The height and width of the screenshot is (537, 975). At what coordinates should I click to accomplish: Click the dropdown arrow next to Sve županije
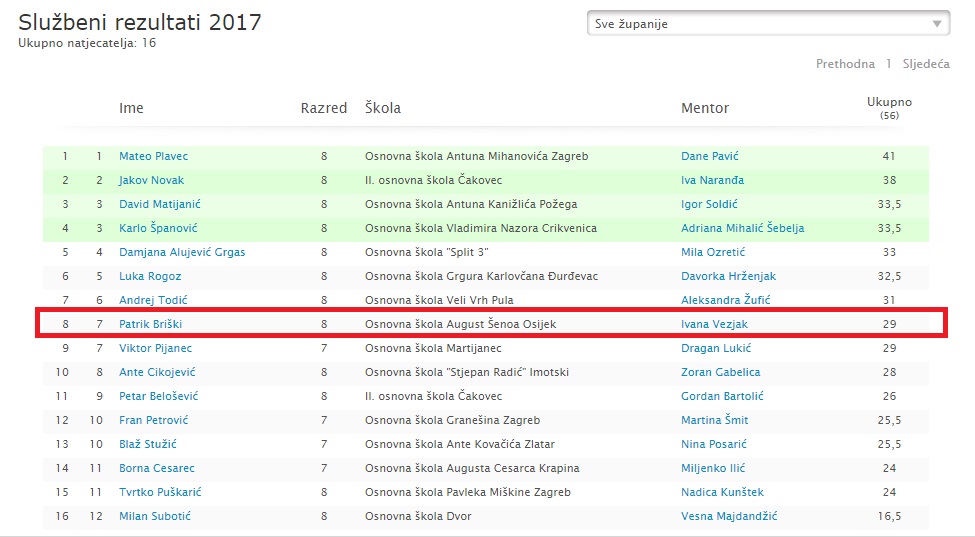937,24
